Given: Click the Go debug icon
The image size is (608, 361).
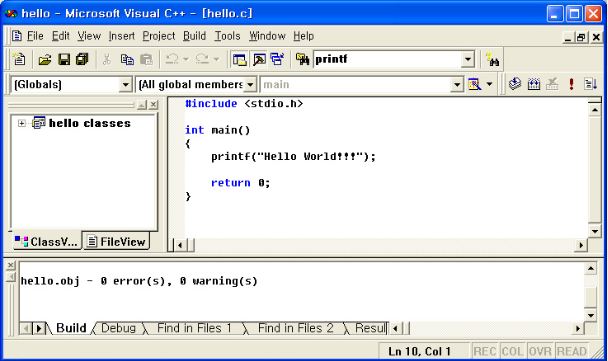Looking at the screenshot, I should coord(591,84).
